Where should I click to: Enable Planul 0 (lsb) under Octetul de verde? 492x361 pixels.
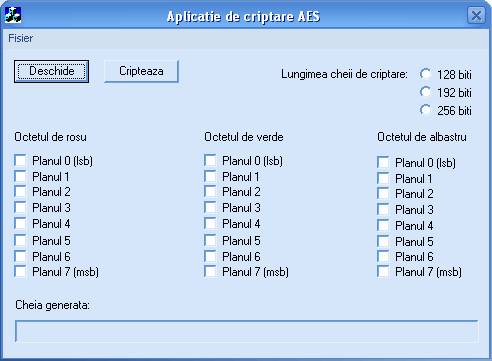(210, 161)
